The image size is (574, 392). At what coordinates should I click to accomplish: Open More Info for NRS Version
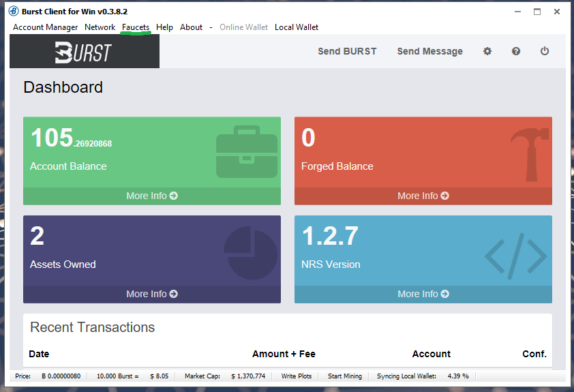(x=423, y=294)
